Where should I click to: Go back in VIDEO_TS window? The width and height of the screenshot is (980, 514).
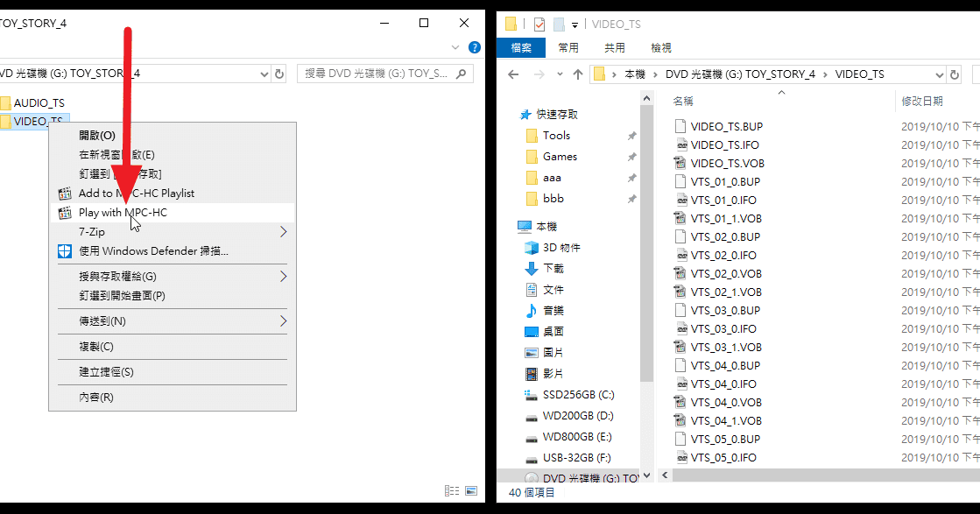(514, 74)
